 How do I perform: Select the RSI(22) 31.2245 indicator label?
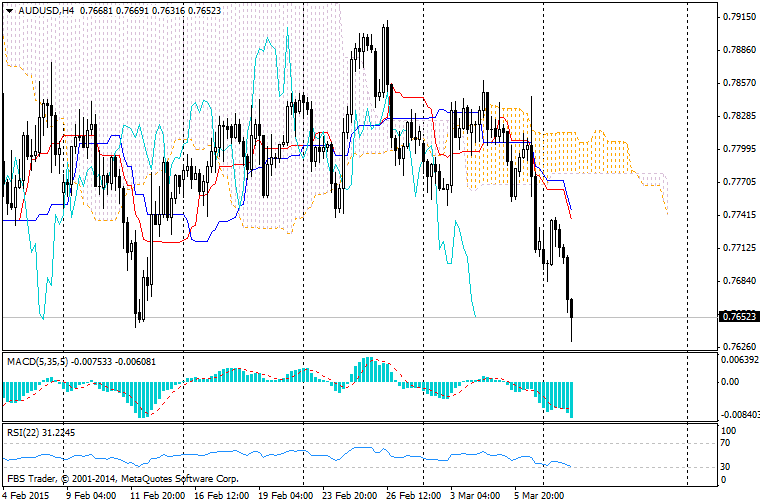(x=41, y=432)
